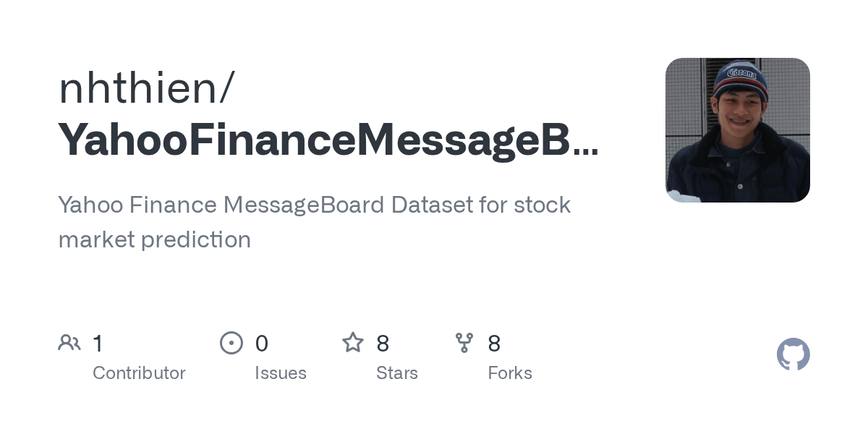Click the issues circle-dot icon
The height and width of the screenshot is (434, 868).
click(x=231, y=343)
